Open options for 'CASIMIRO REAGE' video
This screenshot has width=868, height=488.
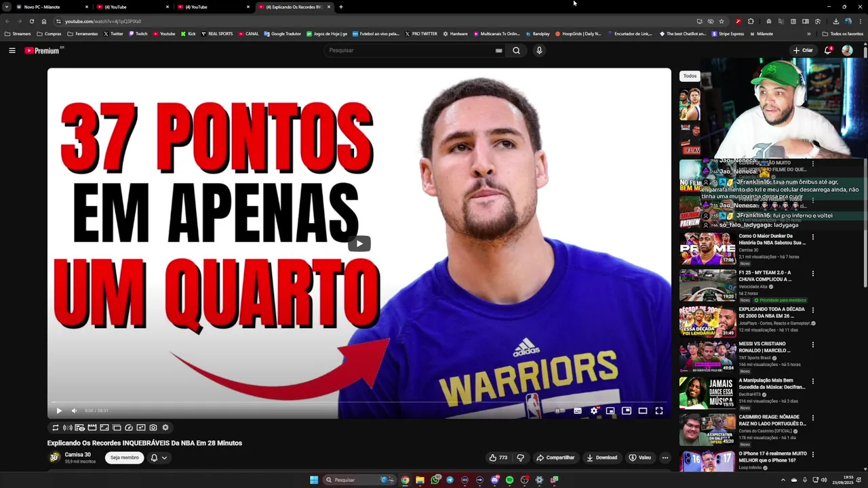pos(813,418)
